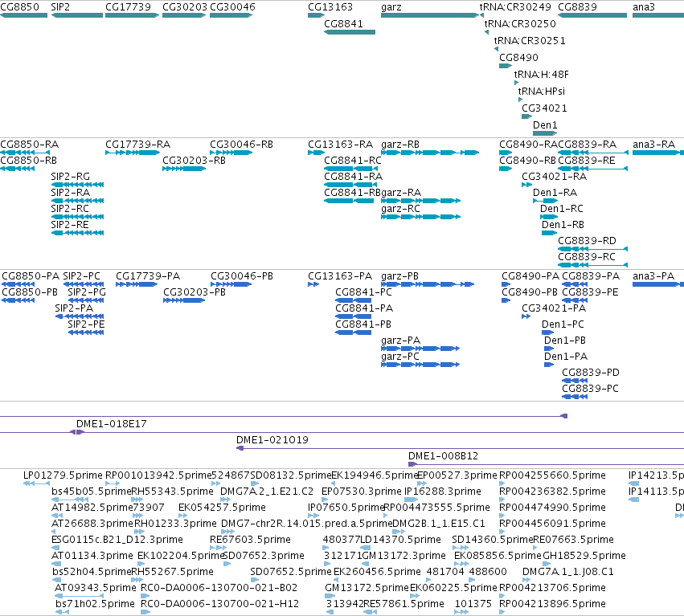The image size is (684, 616).
Task: Open the CG34021 gene label
Action: 544,108
